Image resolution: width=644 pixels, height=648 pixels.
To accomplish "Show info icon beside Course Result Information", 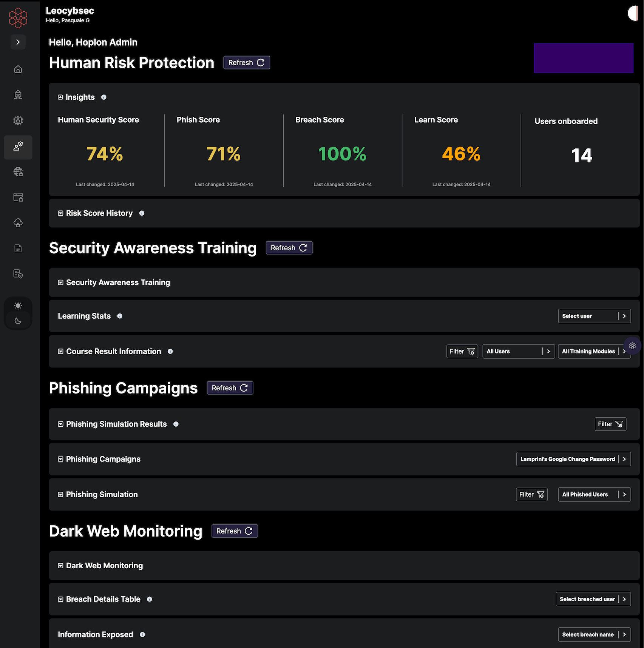I will [x=170, y=352].
